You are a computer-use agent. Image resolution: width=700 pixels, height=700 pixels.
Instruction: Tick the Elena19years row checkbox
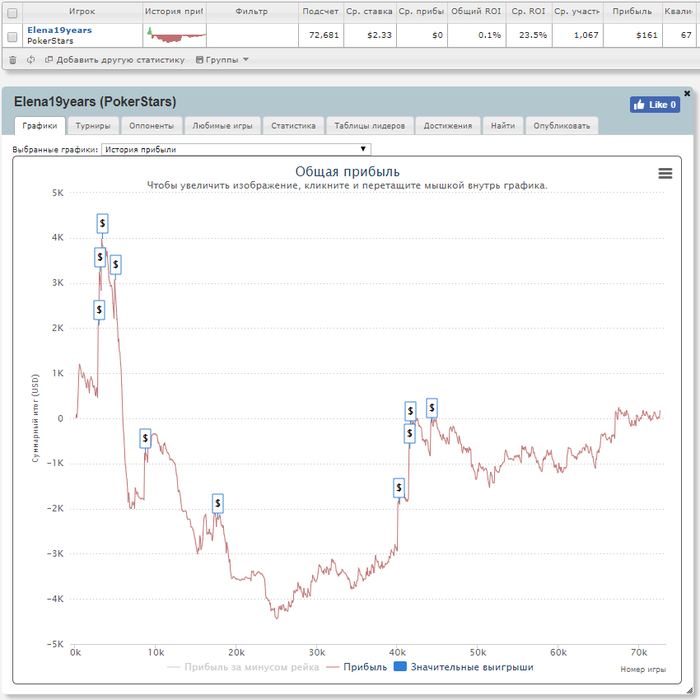[12, 37]
